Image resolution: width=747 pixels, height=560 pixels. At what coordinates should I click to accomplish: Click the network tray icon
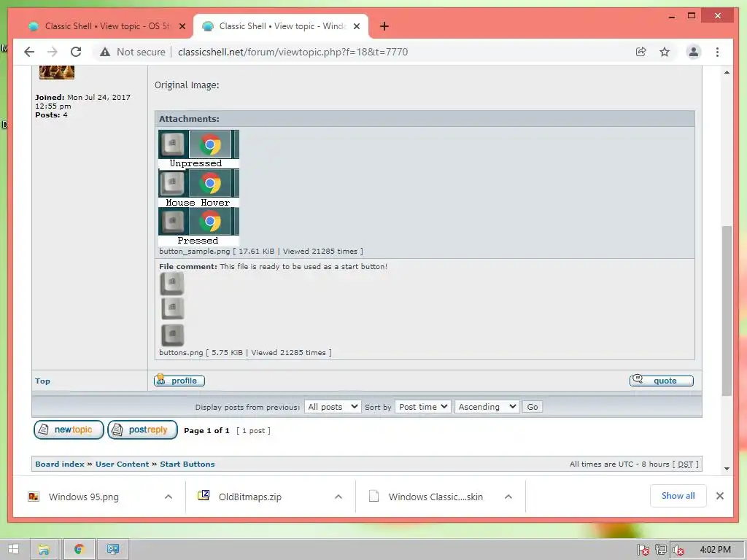point(660,550)
